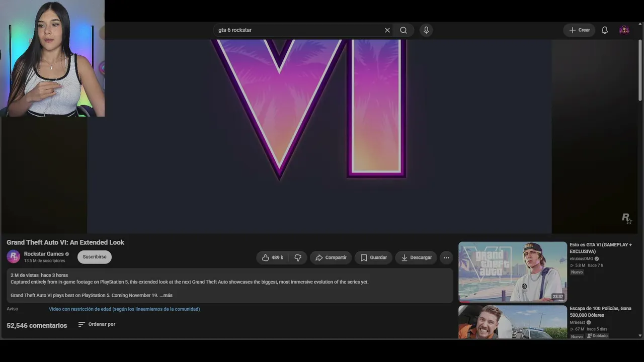
Task: Open the Rockstar Games channel name link
Action: click(x=44, y=254)
